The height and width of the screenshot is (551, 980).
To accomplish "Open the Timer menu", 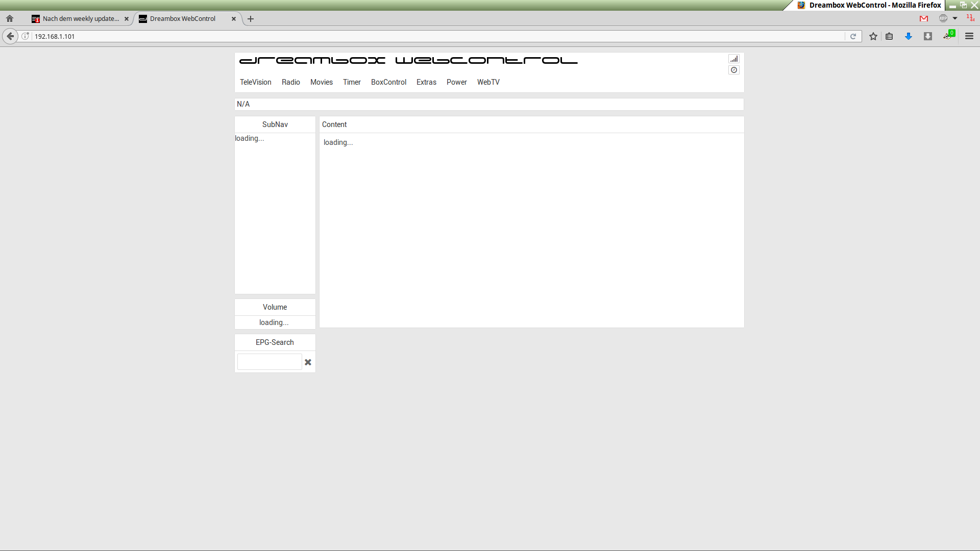I will pos(352,82).
